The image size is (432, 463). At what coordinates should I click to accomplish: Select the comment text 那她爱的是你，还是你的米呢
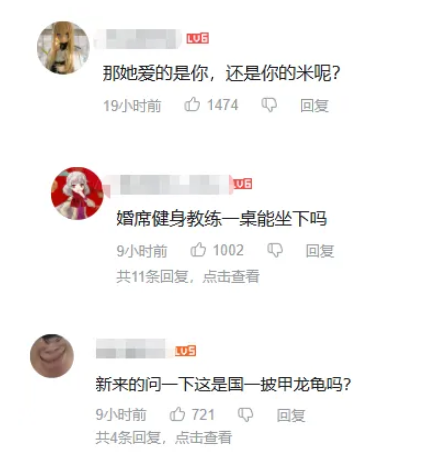click(221, 73)
